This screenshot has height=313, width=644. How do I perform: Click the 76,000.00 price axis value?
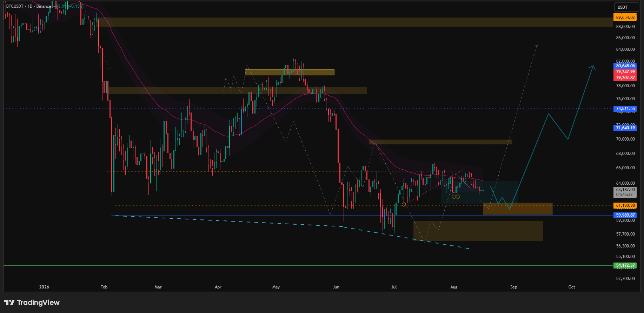tap(625, 99)
